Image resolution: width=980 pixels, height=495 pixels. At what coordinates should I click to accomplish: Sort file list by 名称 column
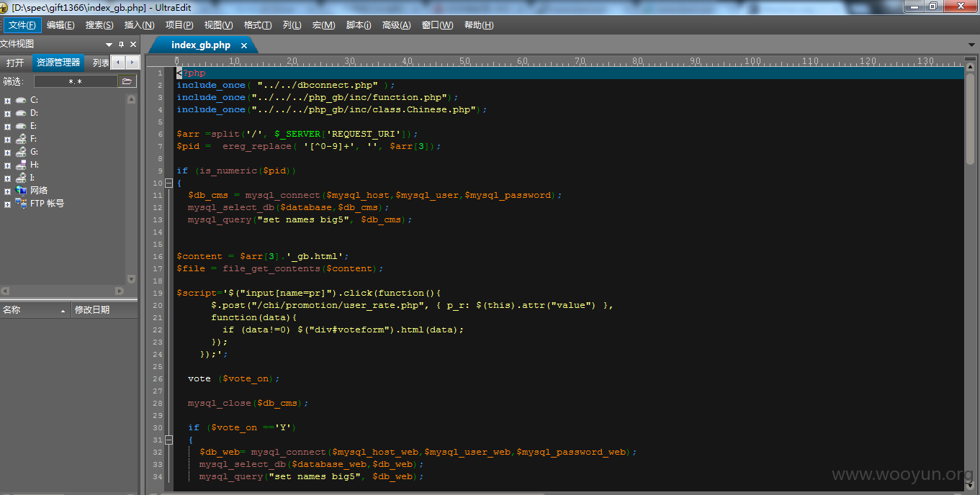coord(35,310)
